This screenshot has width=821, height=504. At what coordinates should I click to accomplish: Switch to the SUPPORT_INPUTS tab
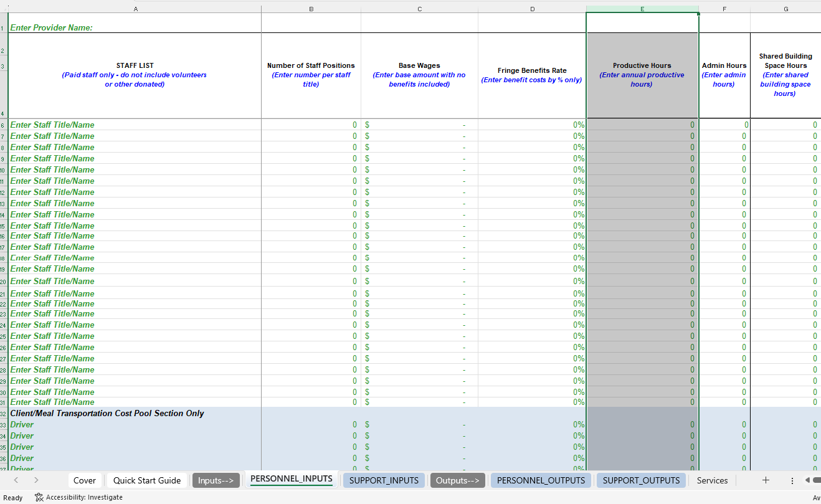[384, 480]
